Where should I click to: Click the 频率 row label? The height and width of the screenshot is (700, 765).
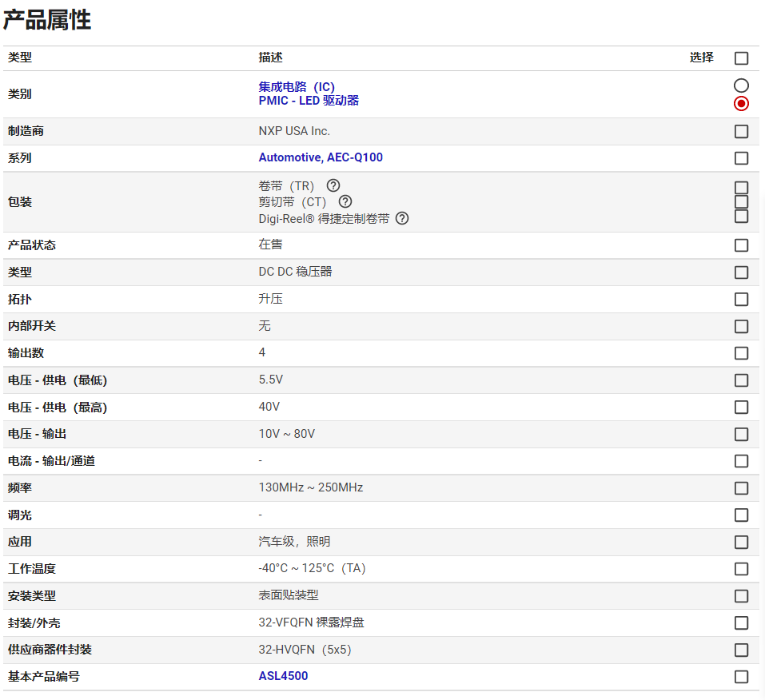[x=19, y=487]
